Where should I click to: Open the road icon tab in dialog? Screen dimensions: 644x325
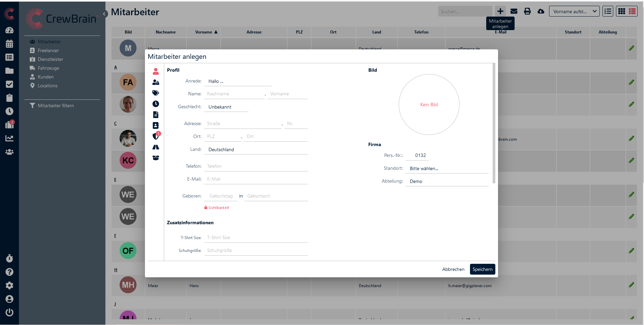155,147
